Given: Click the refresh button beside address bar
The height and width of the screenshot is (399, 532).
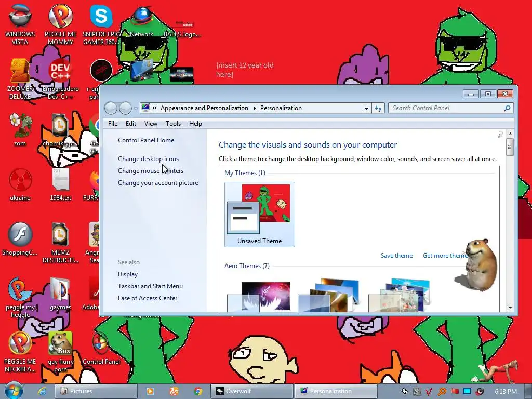Looking at the screenshot, I should pos(378,108).
